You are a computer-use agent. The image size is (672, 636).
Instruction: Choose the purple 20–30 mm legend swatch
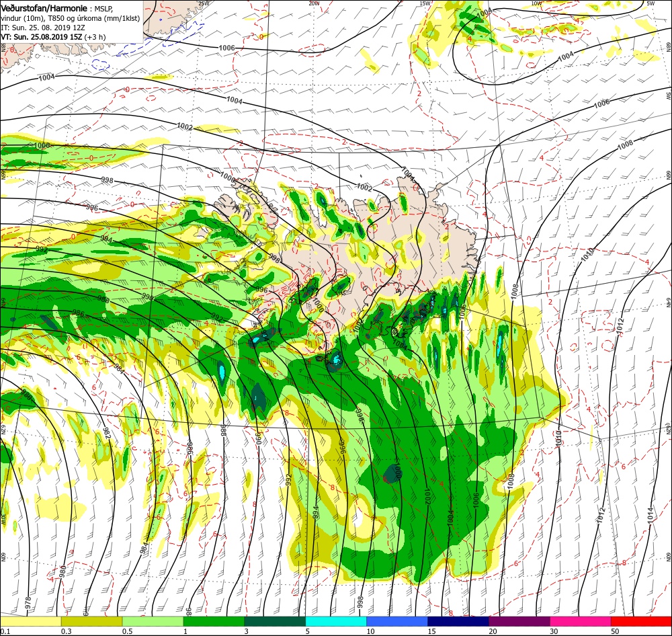point(519,621)
